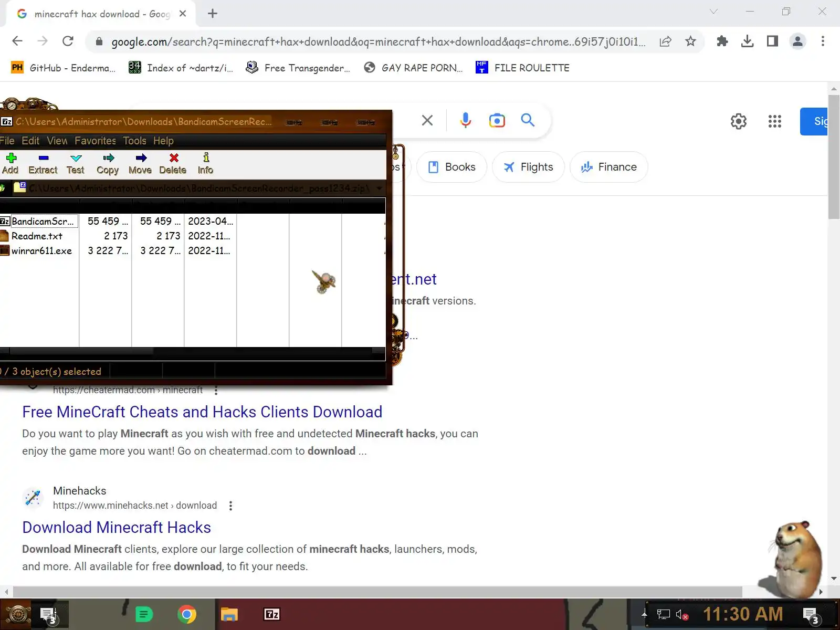Screen dimensions: 840x630
Task: Run the Test tool in 7-Zip
Action: pyautogui.click(x=76, y=163)
